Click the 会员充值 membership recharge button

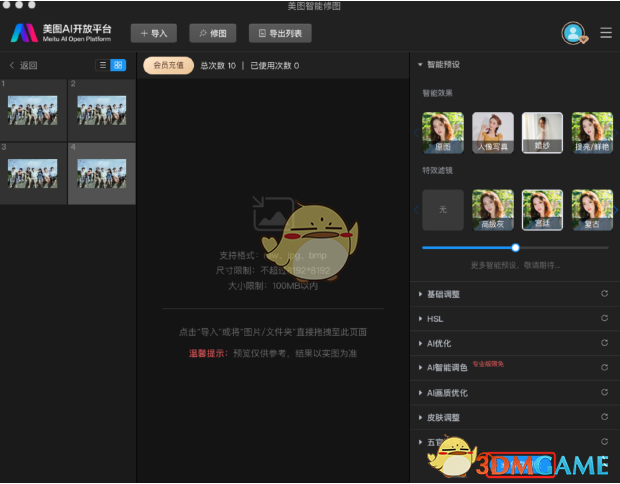168,65
